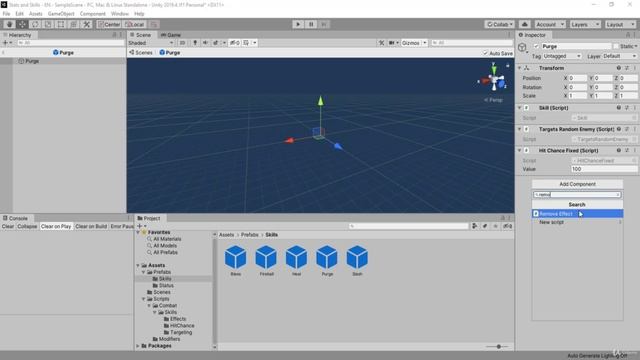Toggle the Auto Save checkbox

pos(485,53)
